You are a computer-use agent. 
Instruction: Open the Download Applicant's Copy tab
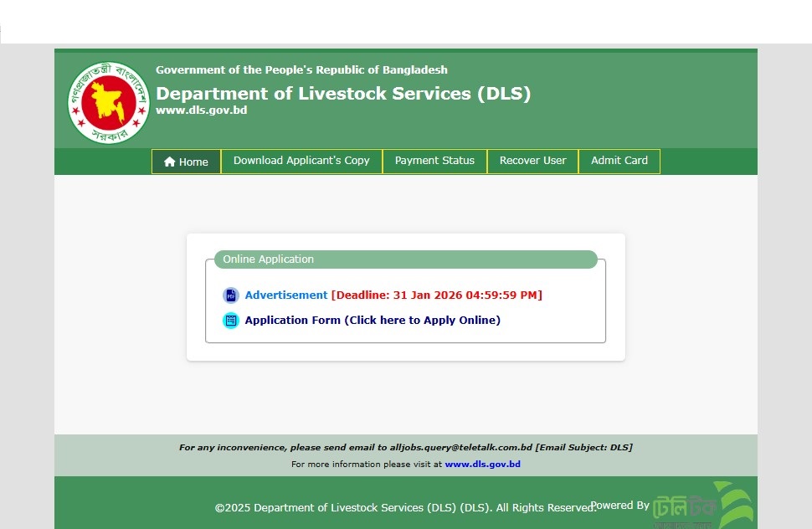point(301,161)
